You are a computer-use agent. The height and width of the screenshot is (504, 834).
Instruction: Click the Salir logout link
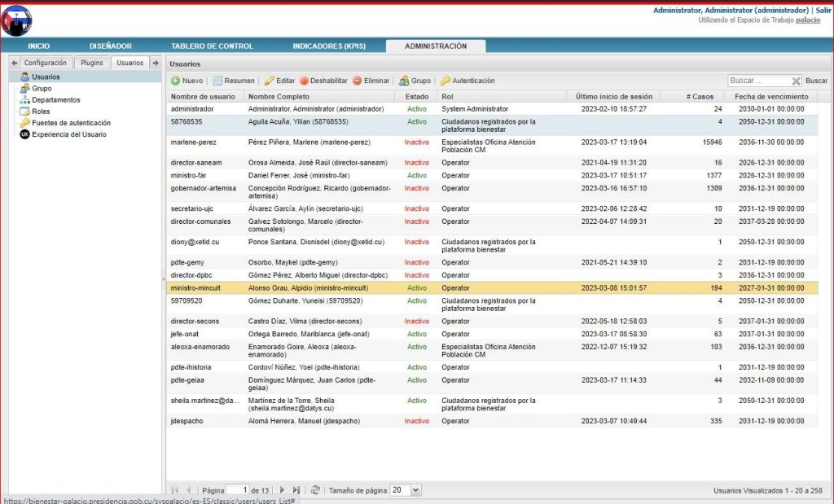[823, 10]
